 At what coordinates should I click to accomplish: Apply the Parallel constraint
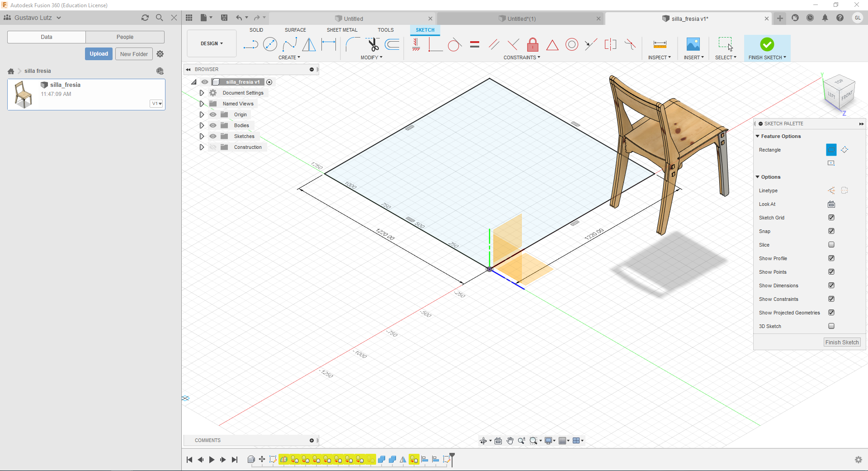click(494, 44)
